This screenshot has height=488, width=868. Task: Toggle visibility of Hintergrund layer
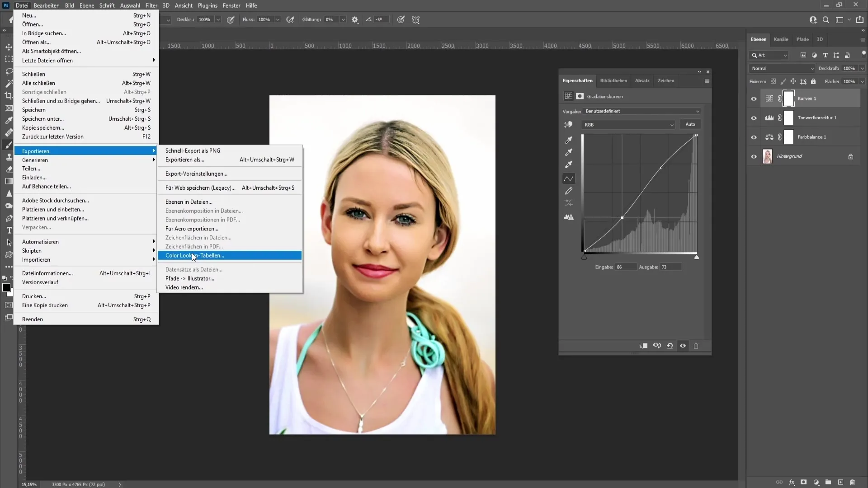[x=754, y=156]
